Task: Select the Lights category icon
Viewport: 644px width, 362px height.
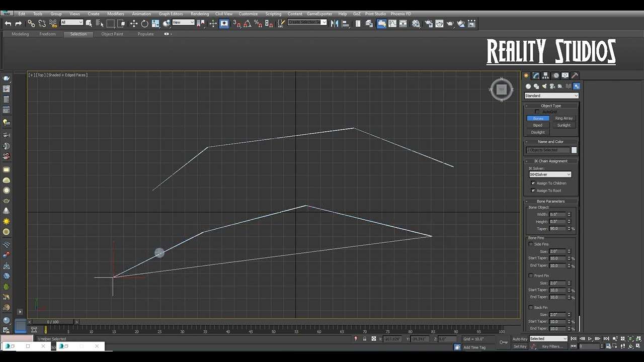Action: pyautogui.click(x=544, y=86)
